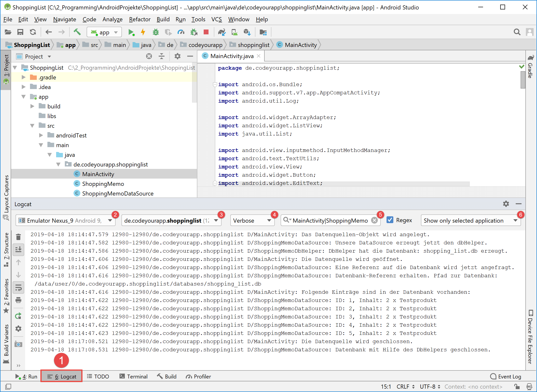Open the TODO tool window
This screenshot has height=392, width=537.
[98, 377]
